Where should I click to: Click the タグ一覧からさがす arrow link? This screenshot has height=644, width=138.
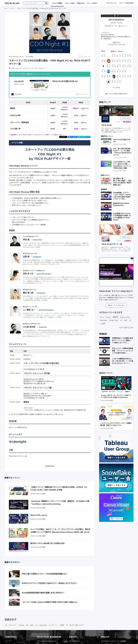click(x=126, y=327)
